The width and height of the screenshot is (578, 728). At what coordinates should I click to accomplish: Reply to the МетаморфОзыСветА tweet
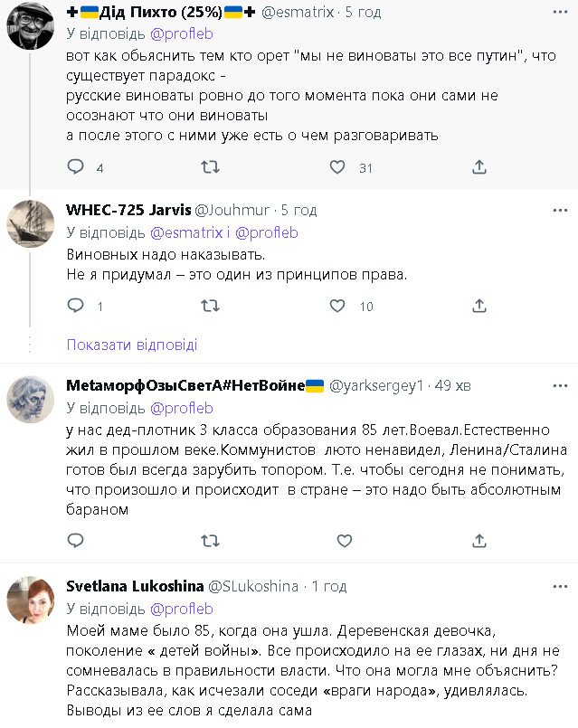[75, 540]
